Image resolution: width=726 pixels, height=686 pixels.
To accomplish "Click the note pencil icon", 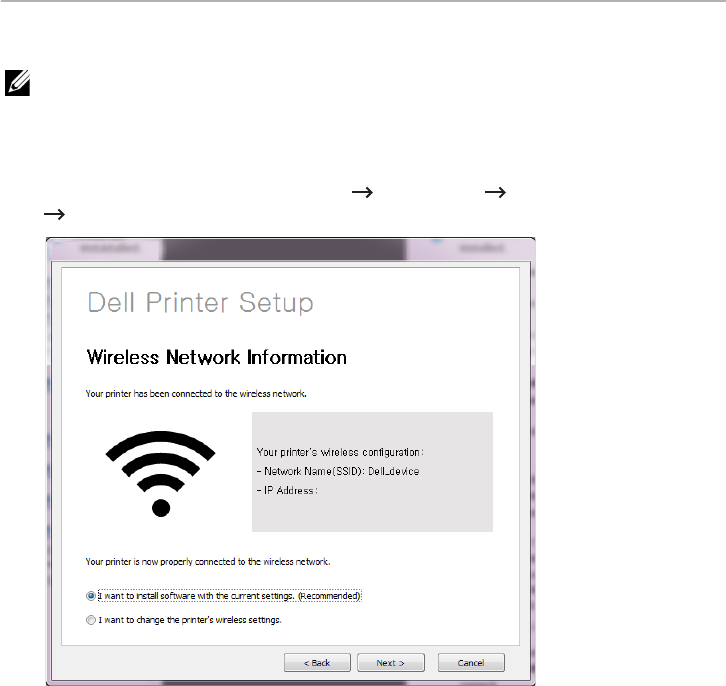I will coord(18,83).
